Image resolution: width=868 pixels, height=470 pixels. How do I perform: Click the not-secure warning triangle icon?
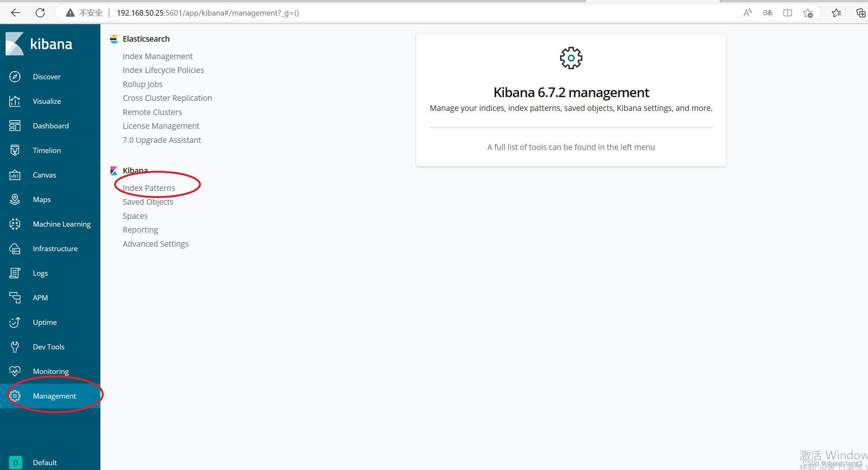[x=70, y=13]
